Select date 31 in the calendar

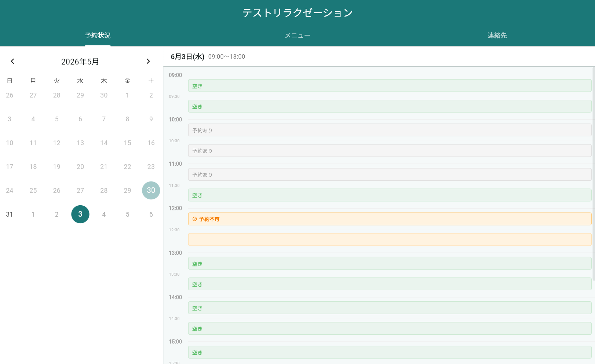click(x=10, y=214)
